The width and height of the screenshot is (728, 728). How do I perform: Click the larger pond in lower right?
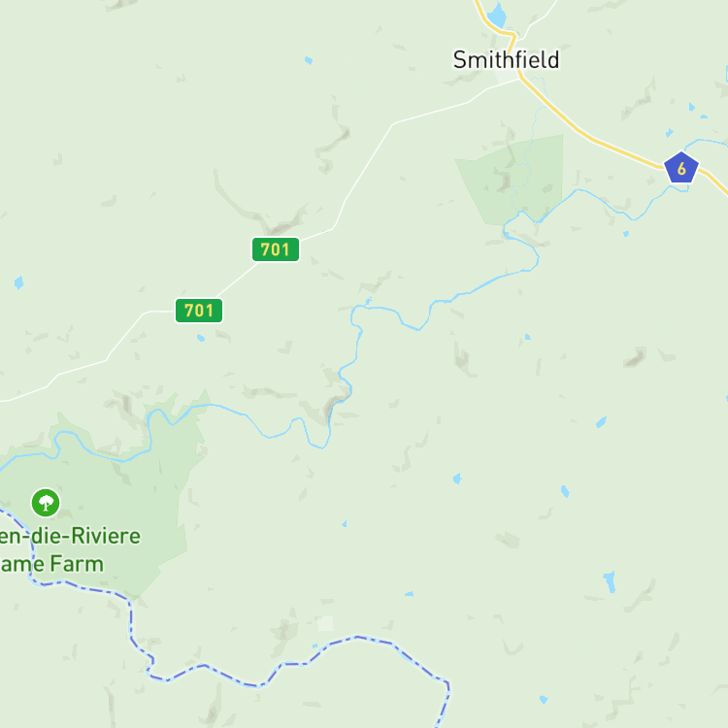(610, 581)
